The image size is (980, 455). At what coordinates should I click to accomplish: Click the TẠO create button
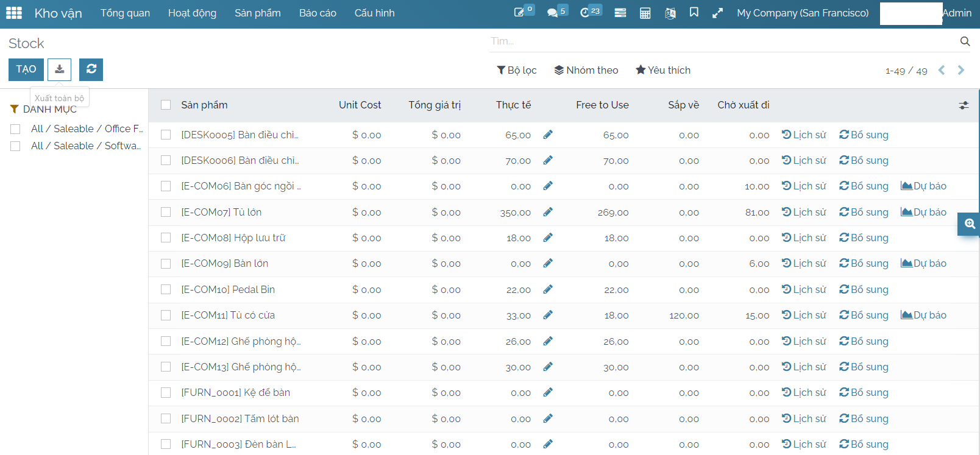(26, 69)
